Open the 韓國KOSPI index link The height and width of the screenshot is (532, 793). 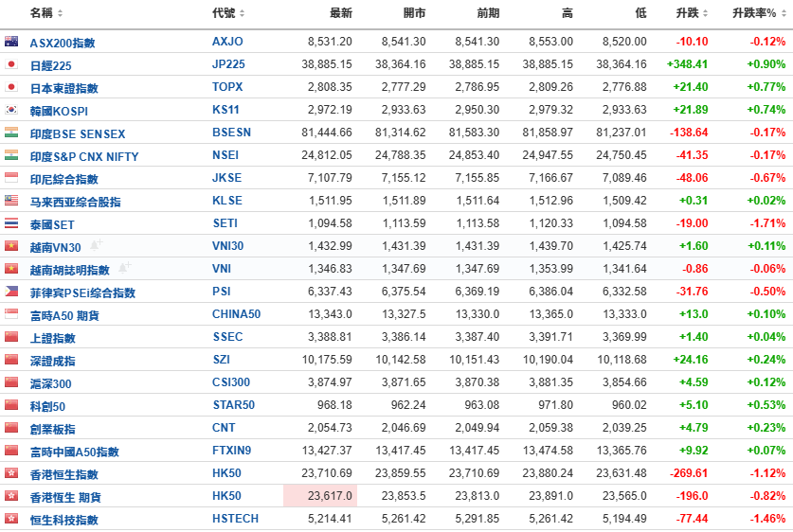click(59, 111)
